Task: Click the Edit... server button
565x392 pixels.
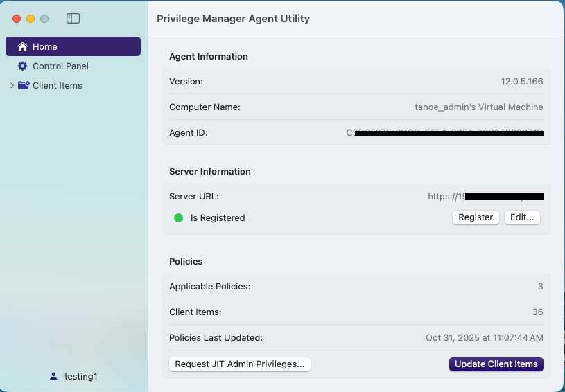Action: click(522, 217)
